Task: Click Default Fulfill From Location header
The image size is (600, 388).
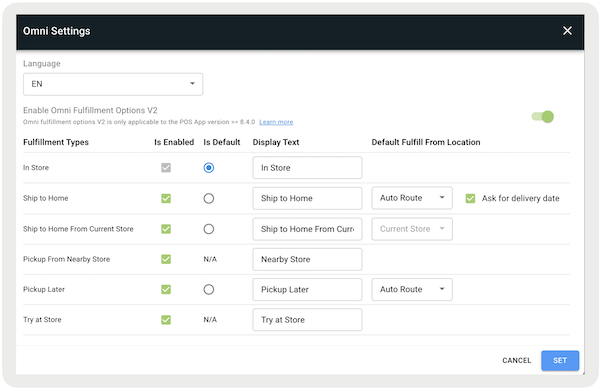Action: pyautogui.click(x=426, y=142)
